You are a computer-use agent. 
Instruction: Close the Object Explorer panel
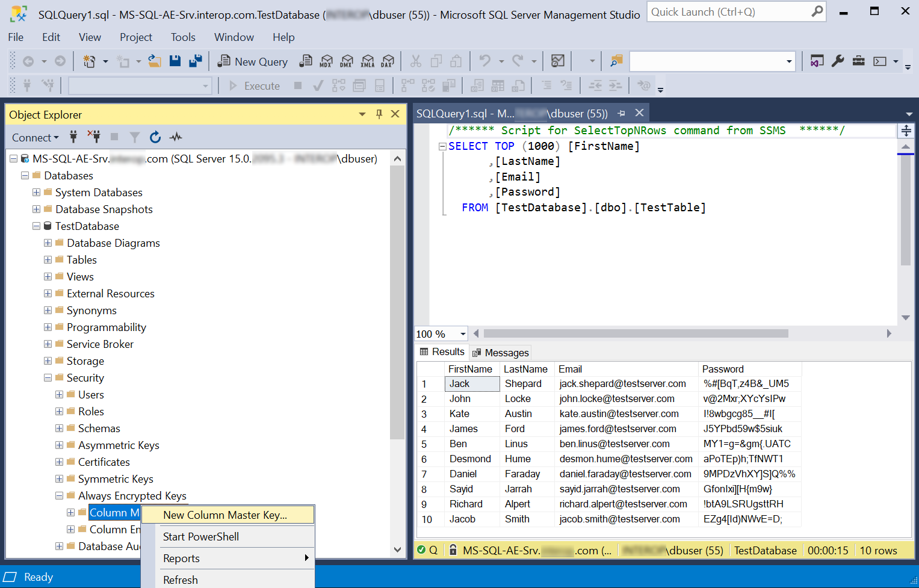click(395, 114)
